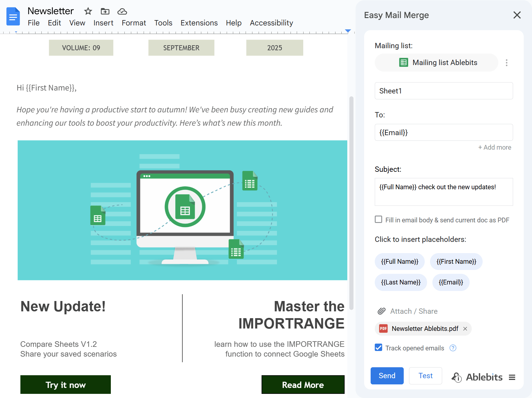Click the help icon beside Track opened emails
The height and width of the screenshot is (398, 532).
pos(453,348)
